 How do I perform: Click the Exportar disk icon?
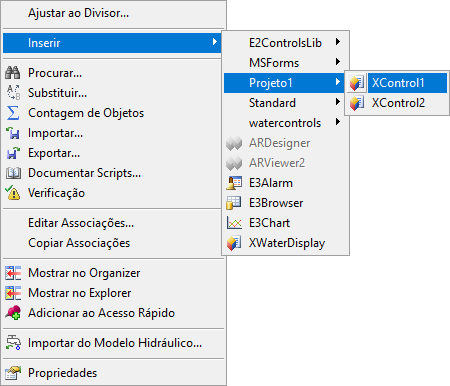point(13,153)
